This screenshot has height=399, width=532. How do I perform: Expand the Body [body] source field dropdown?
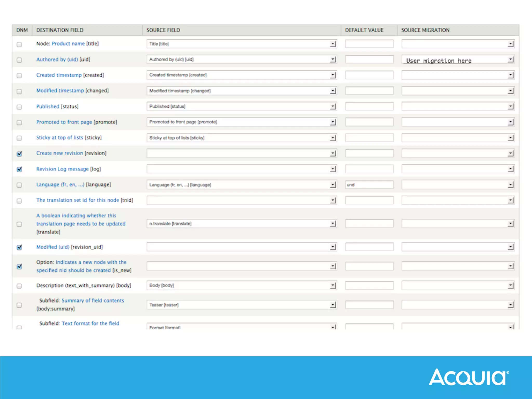[242, 285]
